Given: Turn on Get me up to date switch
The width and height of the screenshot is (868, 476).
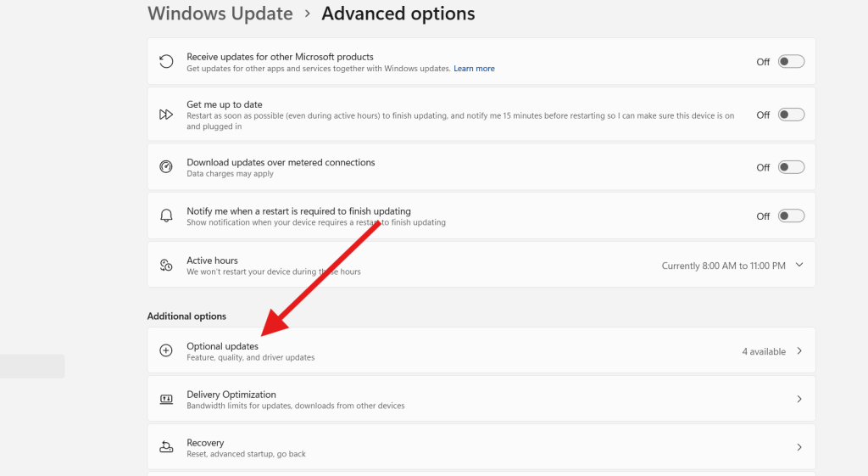Looking at the screenshot, I should click(x=791, y=115).
